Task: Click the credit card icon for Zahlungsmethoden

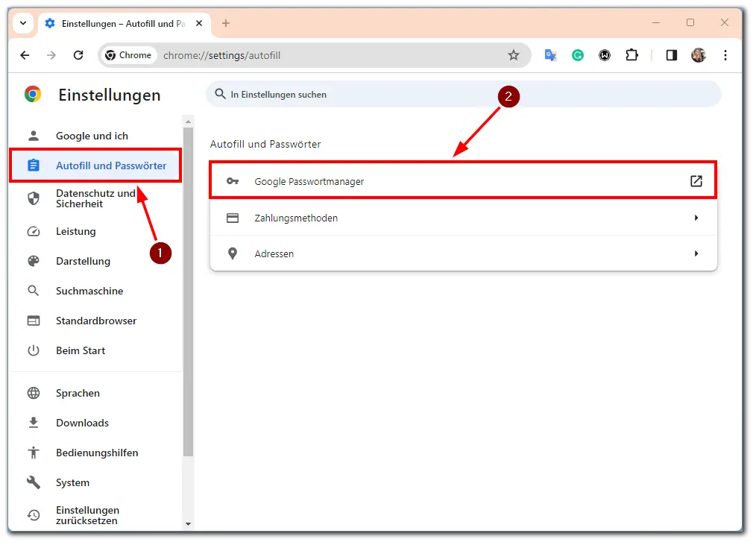Action: point(233,218)
